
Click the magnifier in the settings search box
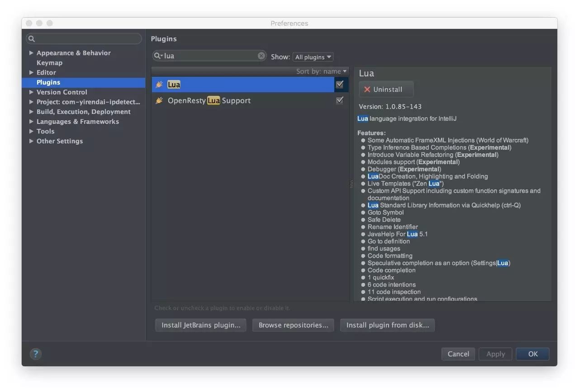(x=32, y=39)
